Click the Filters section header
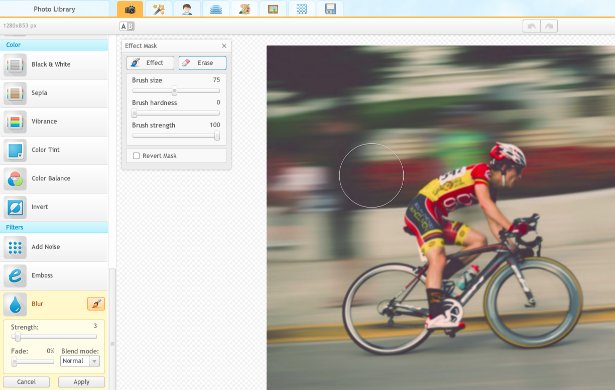This screenshot has width=615, height=390. click(x=54, y=227)
